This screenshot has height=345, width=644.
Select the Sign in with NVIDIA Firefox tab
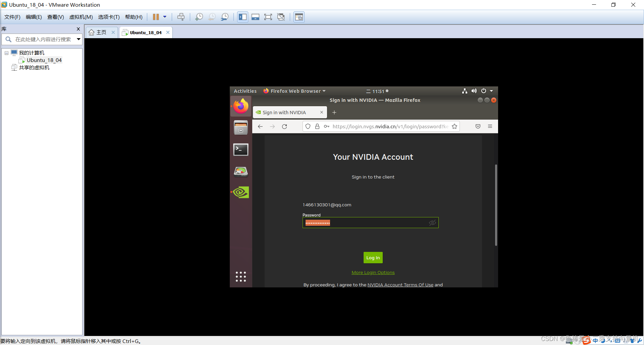[x=290, y=113]
